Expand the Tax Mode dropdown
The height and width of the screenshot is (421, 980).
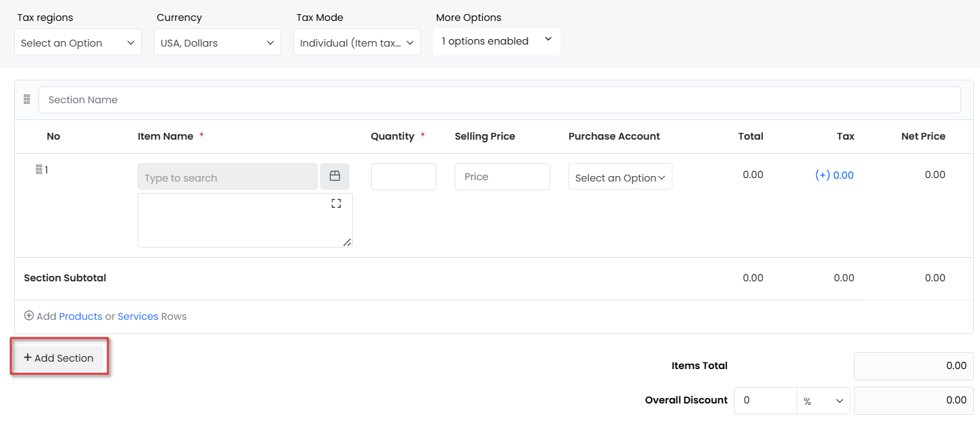tap(357, 43)
